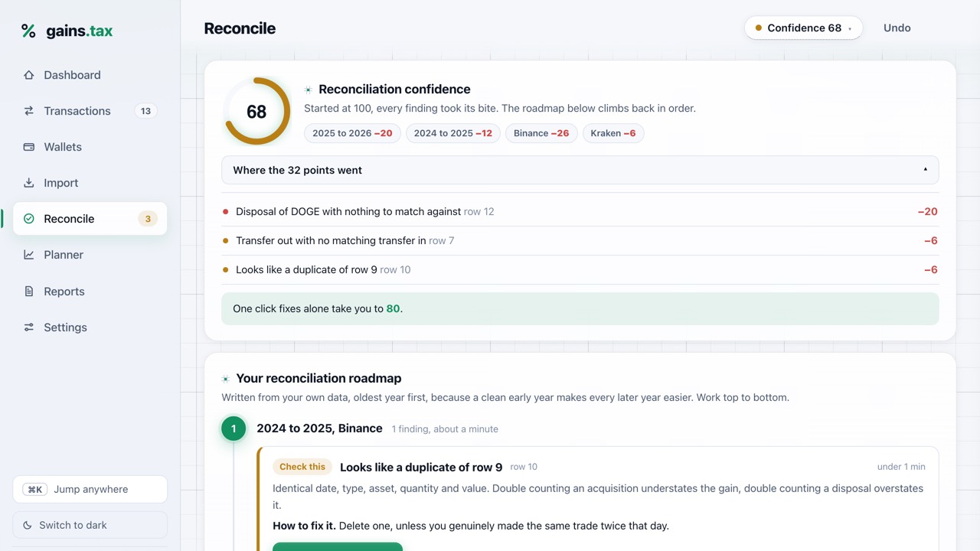Click the sparkle icon beside Reconciliation confidence
Image resolution: width=980 pixels, height=551 pixels.
(308, 90)
